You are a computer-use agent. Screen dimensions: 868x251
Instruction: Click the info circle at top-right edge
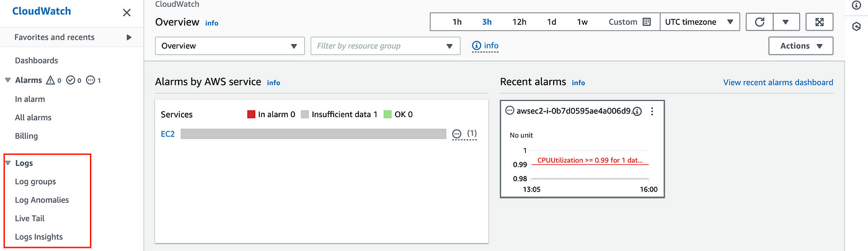click(856, 6)
